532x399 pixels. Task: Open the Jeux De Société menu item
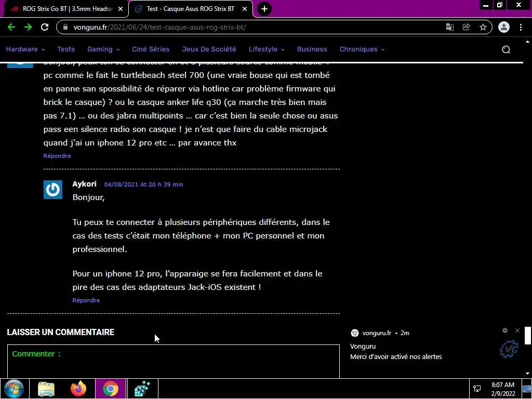[x=209, y=49]
